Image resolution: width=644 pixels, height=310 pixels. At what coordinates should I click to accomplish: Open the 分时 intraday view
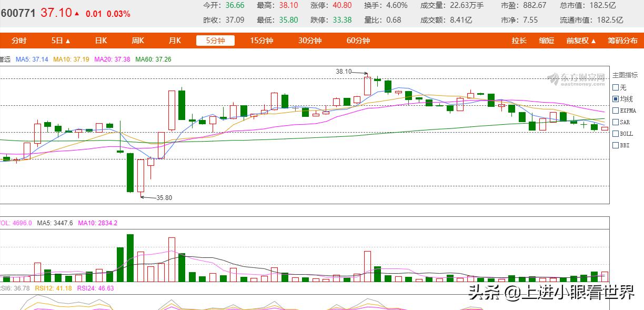[x=18, y=40]
